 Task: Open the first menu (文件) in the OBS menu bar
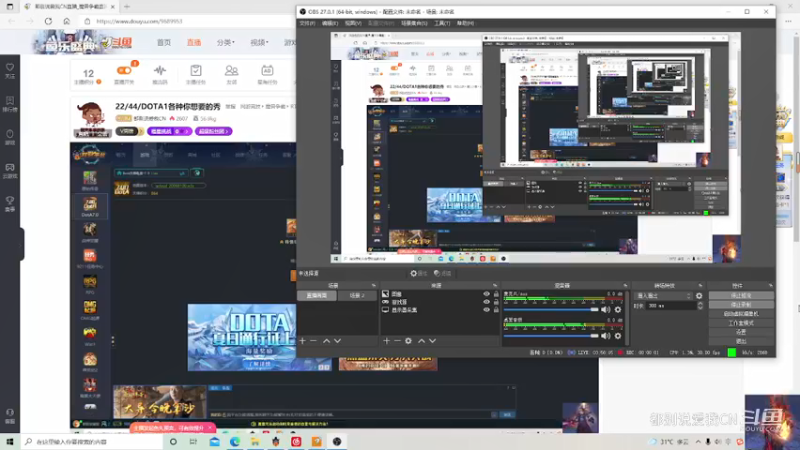tap(307, 23)
